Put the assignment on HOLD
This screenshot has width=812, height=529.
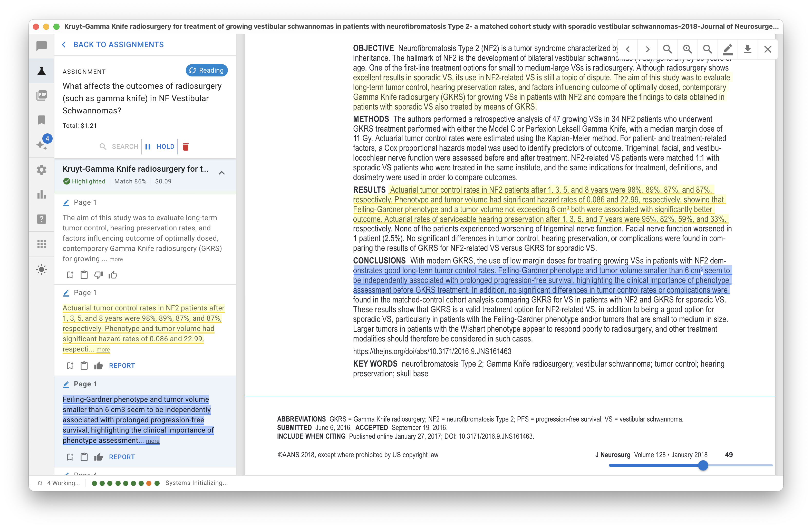[x=160, y=146]
